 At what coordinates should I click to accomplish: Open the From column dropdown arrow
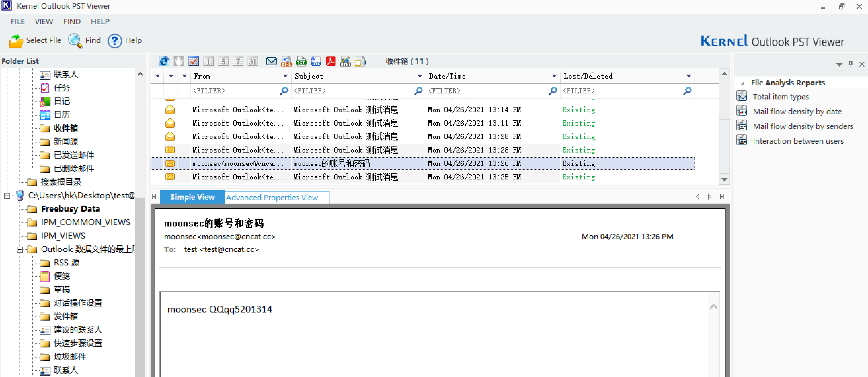coord(285,76)
